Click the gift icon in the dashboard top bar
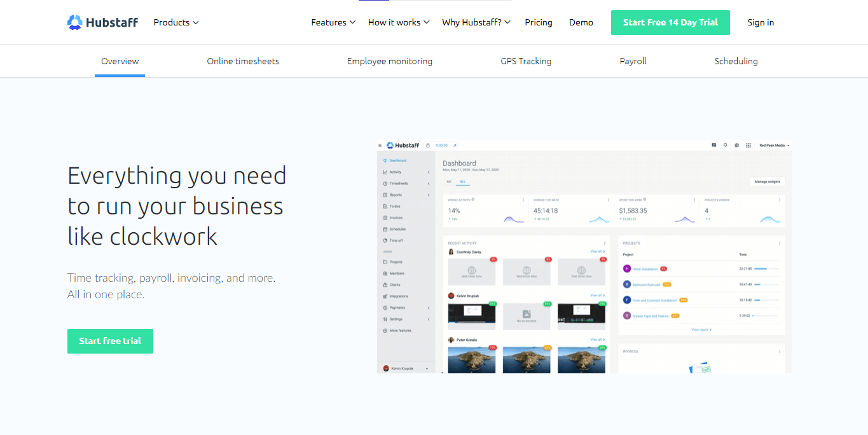Screen dimensions: 868x435 tap(737, 146)
